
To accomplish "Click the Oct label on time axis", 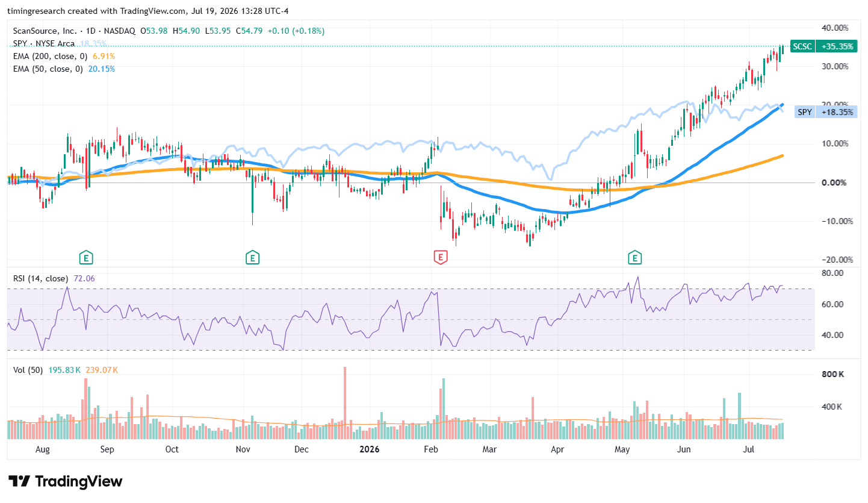I will (172, 449).
